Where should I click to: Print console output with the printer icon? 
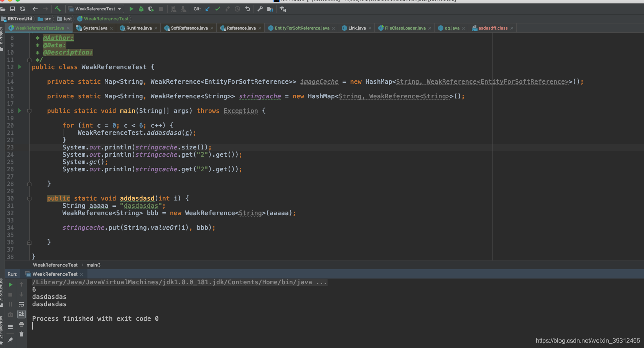click(x=21, y=325)
